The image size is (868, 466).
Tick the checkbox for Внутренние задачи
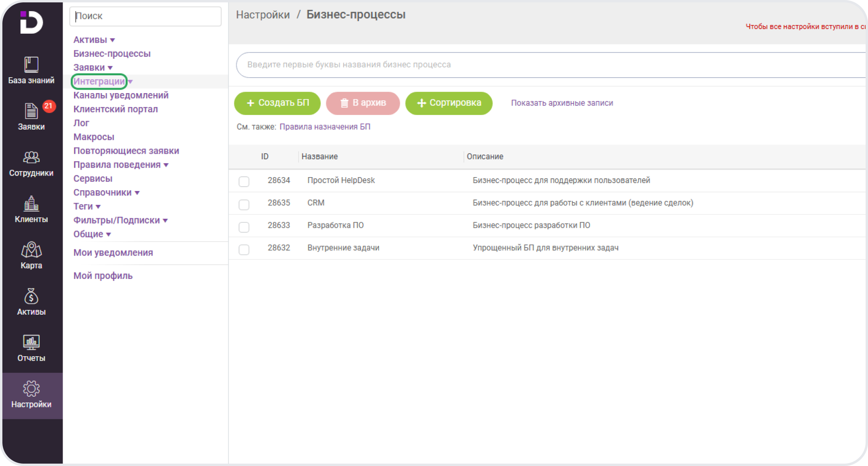tap(244, 250)
